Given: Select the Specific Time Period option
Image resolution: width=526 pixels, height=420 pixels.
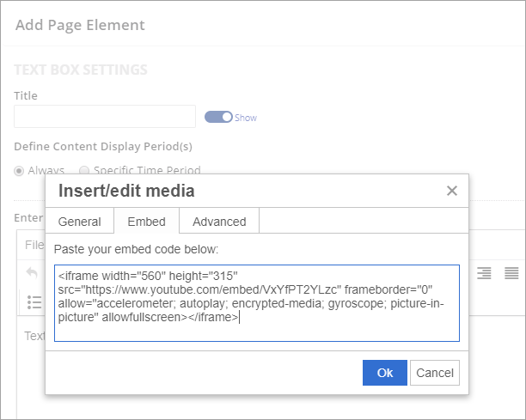Looking at the screenshot, I should coord(84,170).
